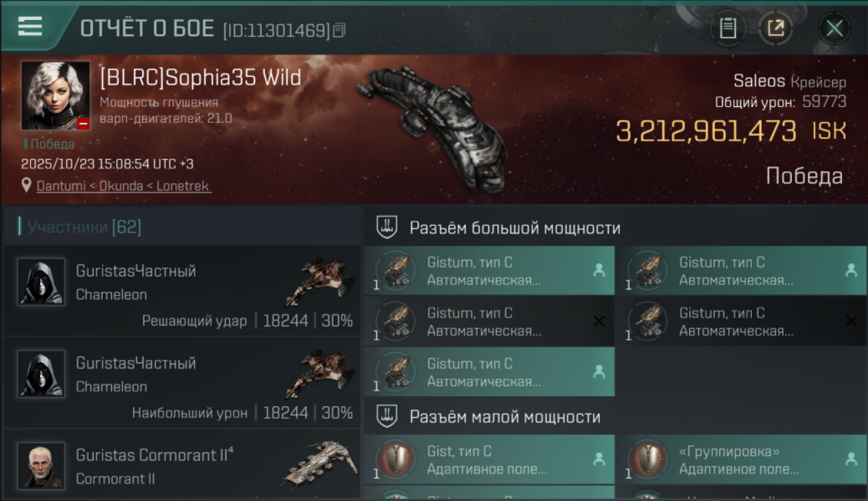Close the battle report window
The image size is (868, 501).
coord(835,28)
